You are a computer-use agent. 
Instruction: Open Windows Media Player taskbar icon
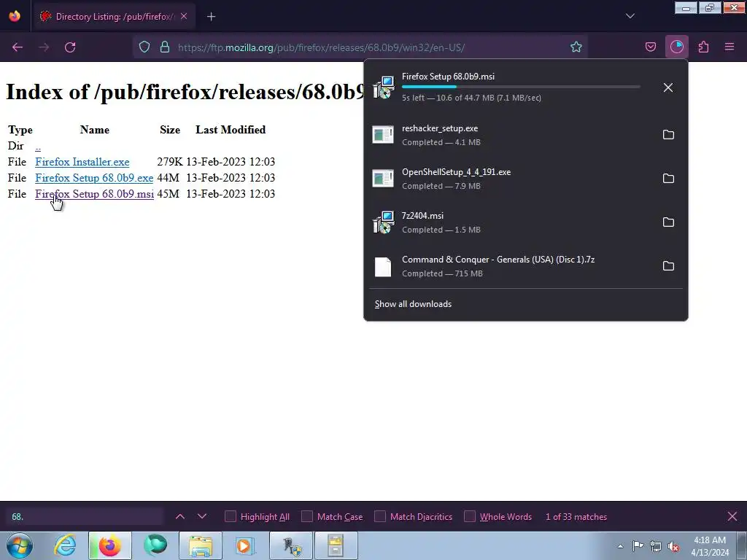pyautogui.click(x=246, y=545)
